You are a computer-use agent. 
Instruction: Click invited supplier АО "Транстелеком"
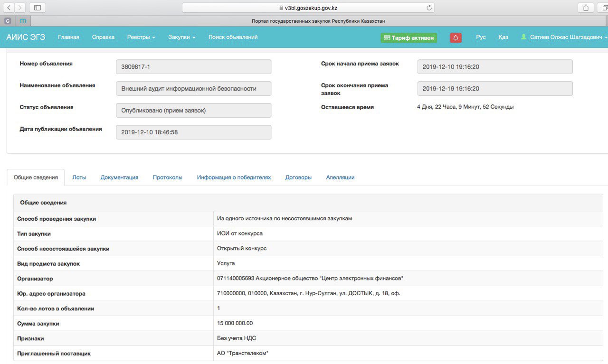pos(243,354)
